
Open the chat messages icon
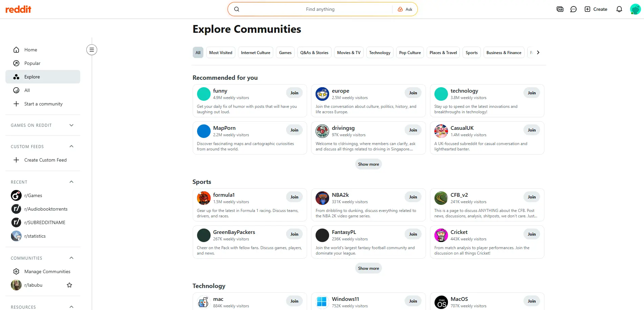(573, 9)
